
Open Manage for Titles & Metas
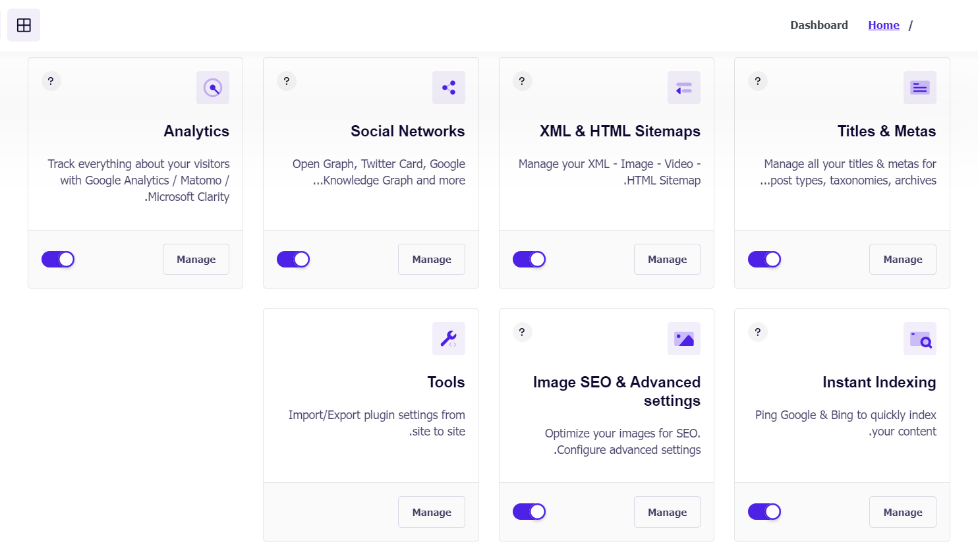pos(903,260)
